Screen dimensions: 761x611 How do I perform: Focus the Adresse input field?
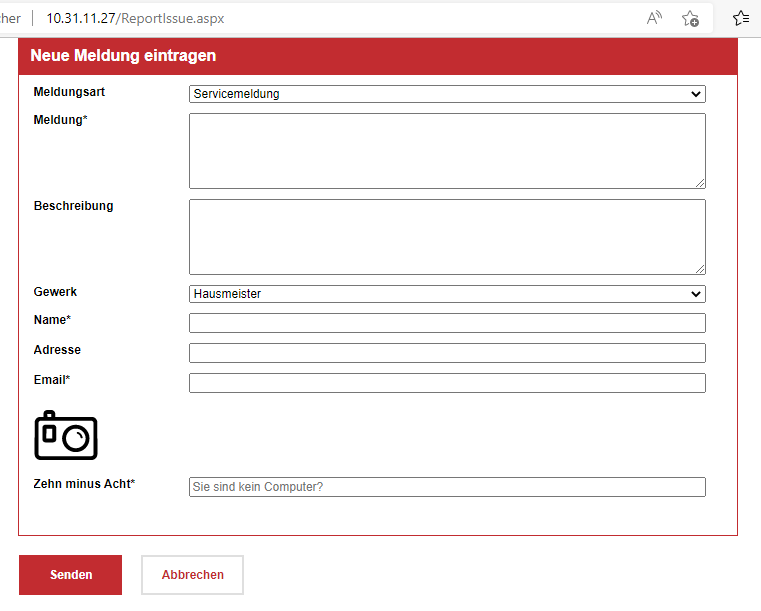pos(447,353)
